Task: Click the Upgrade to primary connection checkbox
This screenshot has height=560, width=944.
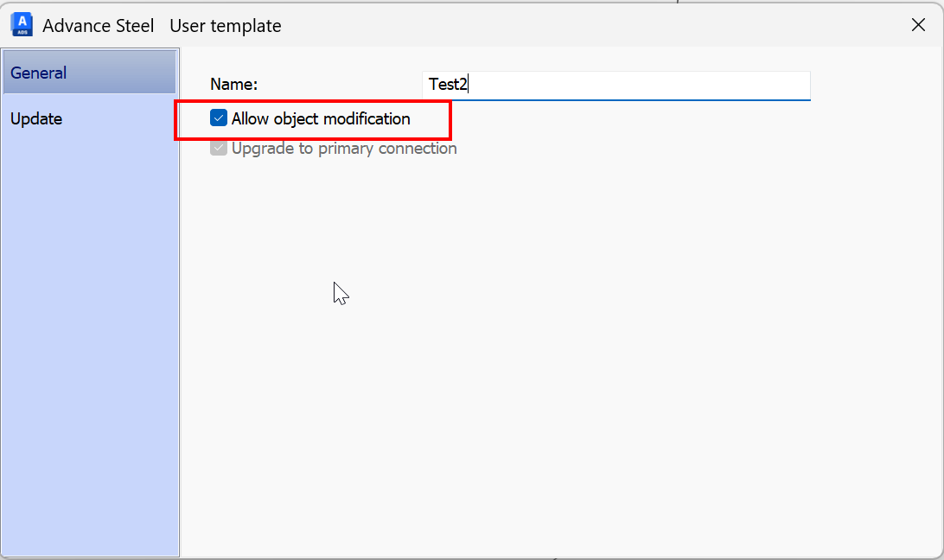Action: click(219, 148)
